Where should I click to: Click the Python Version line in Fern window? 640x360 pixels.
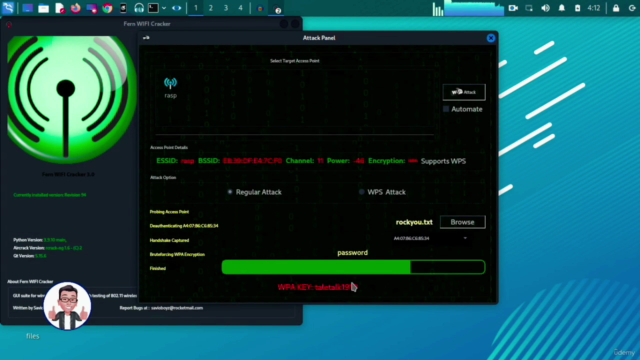(40, 240)
